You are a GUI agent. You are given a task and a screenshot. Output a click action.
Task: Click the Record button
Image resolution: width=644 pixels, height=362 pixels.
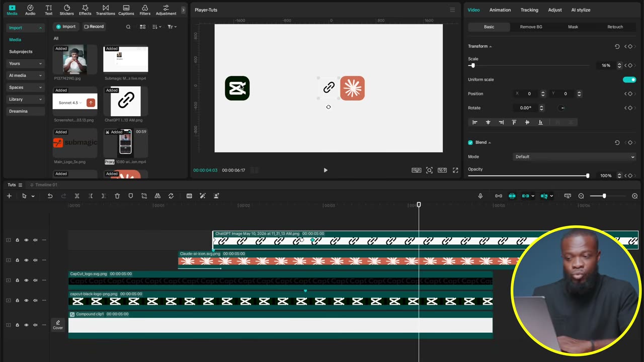click(x=94, y=27)
